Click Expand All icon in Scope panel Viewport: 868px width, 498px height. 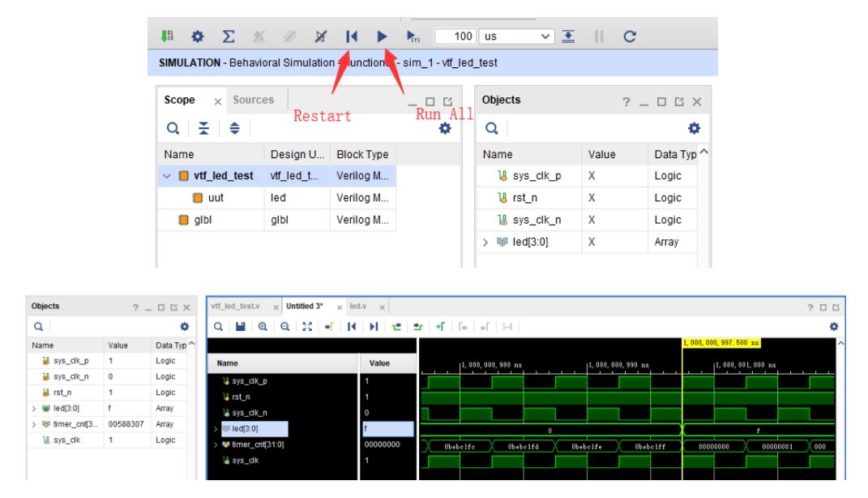coord(235,128)
